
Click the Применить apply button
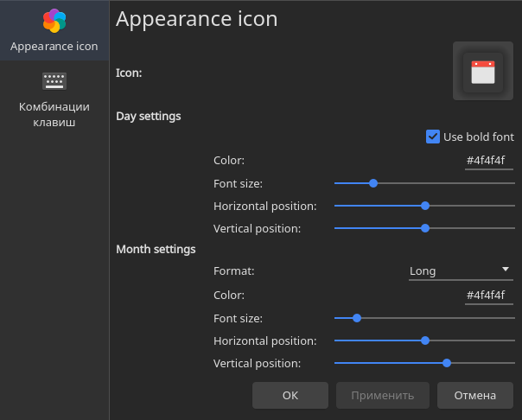click(x=383, y=396)
